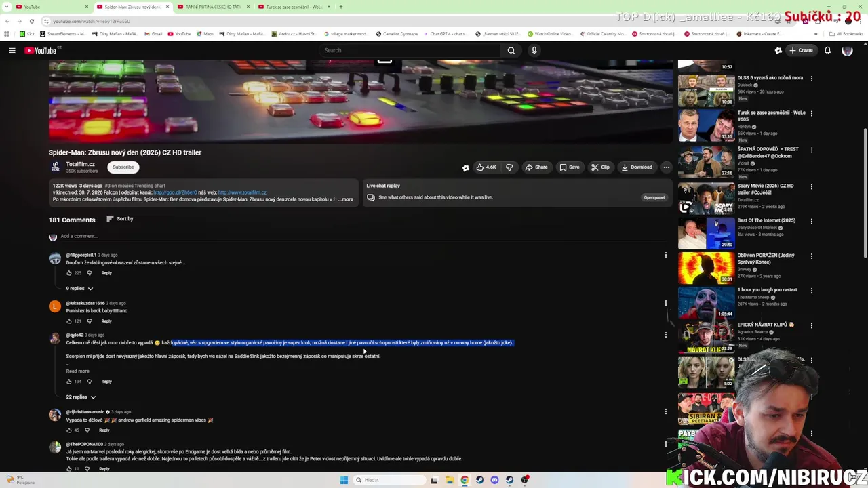Like the comment about dabingové obsazení
868x488 pixels.
pyautogui.click(x=69, y=273)
